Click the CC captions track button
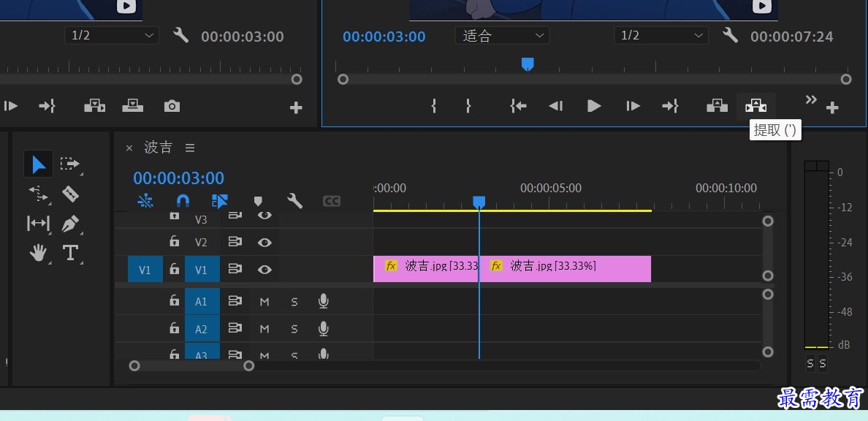The image size is (868, 421). coord(332,201)
